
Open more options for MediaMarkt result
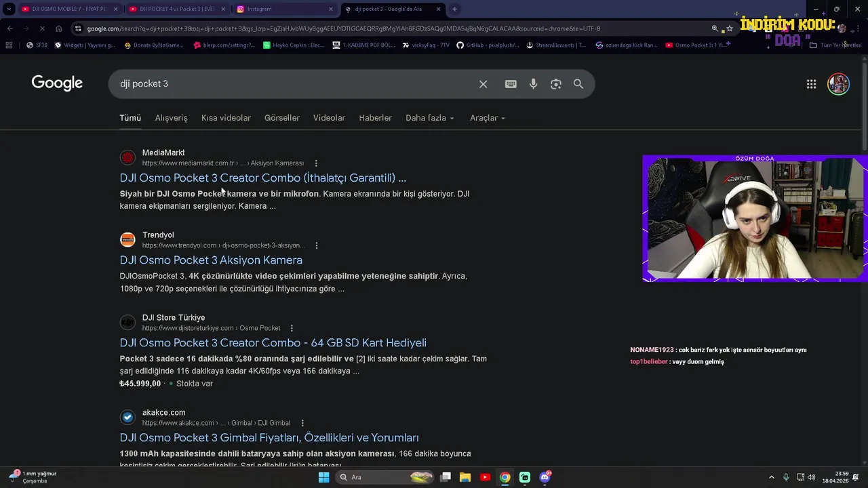316,163
